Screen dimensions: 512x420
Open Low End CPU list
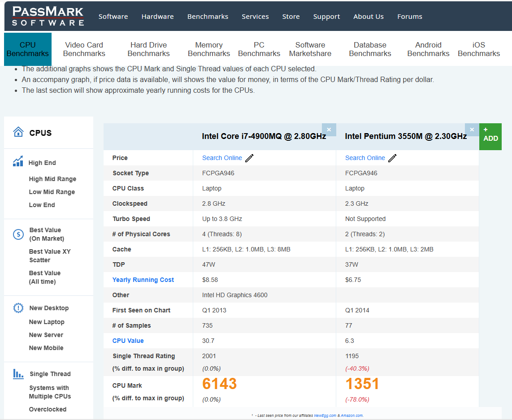[42, 205]
